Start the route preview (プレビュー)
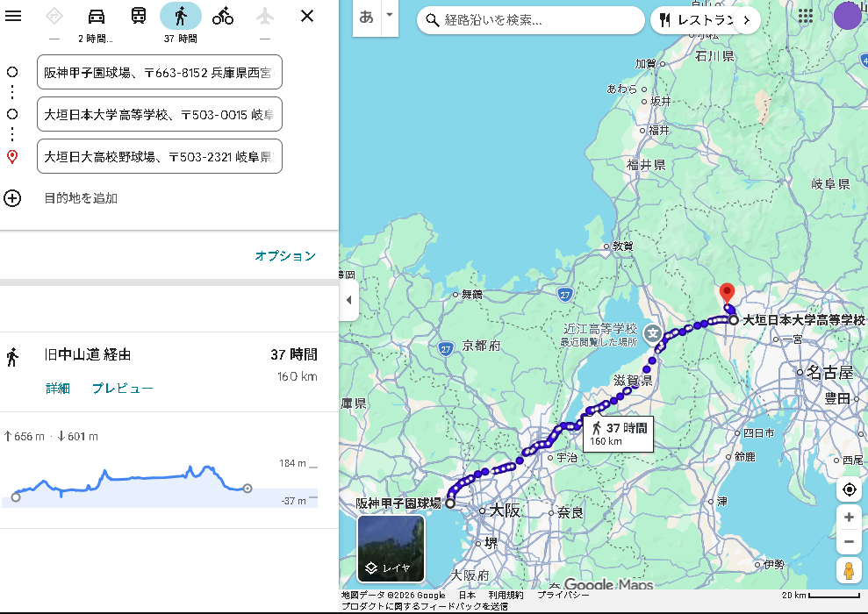This screenshot has height=614, width=868. 123,389
